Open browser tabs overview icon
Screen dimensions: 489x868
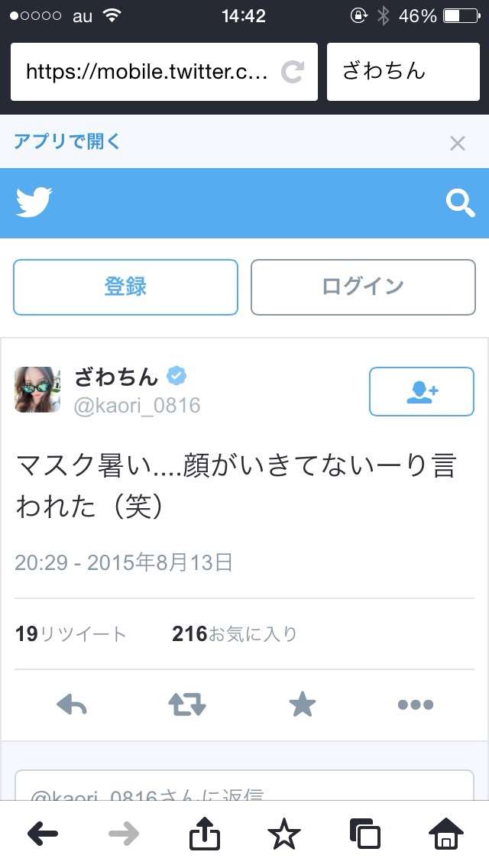point(365,833)
